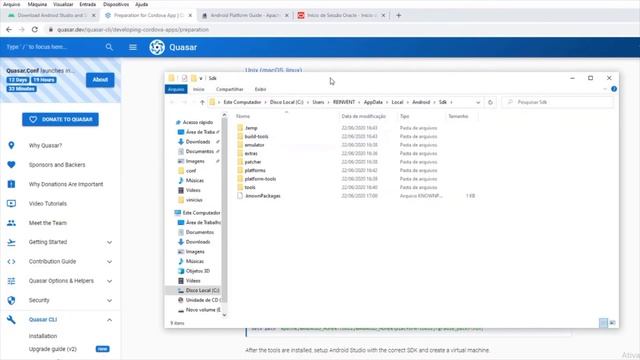Open a new browser tab with plus
This screenshot has width=640, height=360.
(x=399, y=16)
